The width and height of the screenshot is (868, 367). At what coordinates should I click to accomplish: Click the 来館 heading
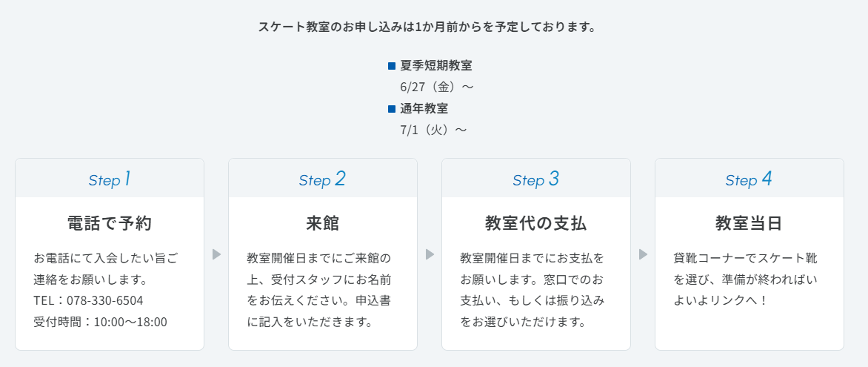(x=323, y=223)
